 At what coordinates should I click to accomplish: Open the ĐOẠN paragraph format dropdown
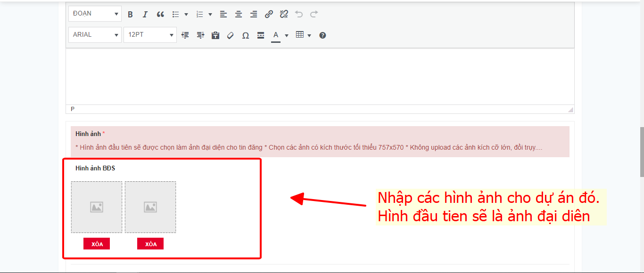click(x=95, y=14)
